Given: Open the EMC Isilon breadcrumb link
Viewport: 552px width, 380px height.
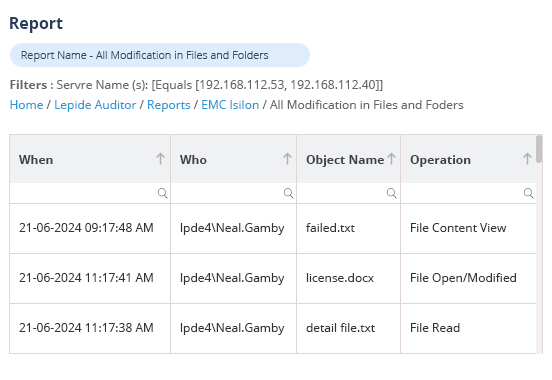Looking at the screenshot, I should point(230,105).
